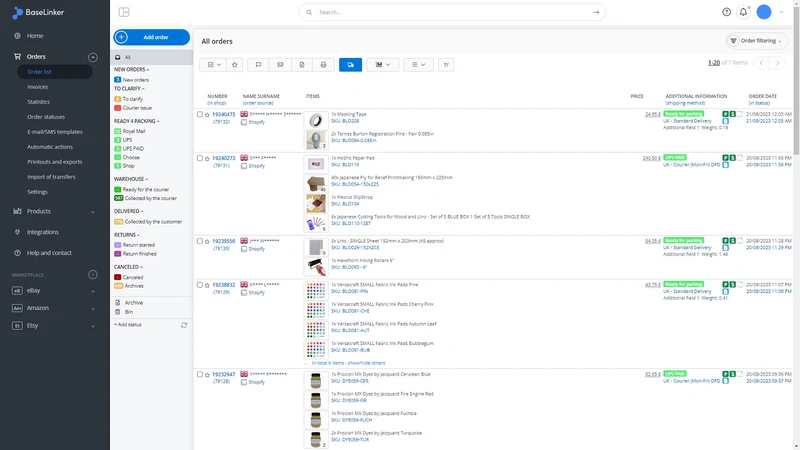
Task: Expand the Etsy marketplace menu
Action: tap(93, 326)
